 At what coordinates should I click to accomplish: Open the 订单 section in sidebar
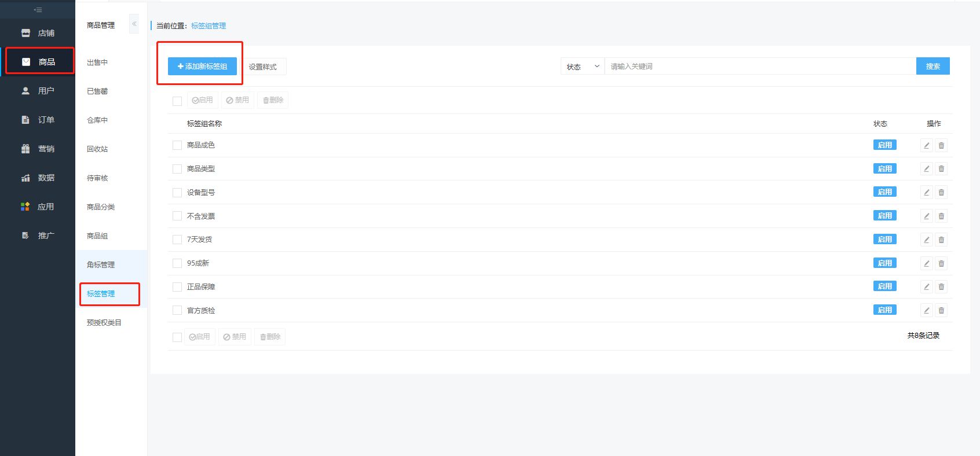coord(38,120)
